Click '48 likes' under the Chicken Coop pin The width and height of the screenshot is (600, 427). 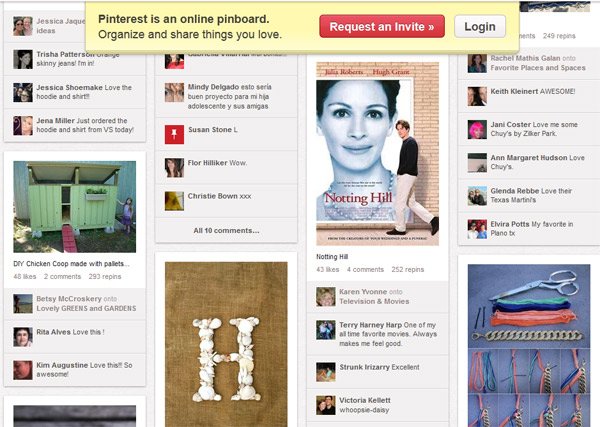tap(25, 276)
